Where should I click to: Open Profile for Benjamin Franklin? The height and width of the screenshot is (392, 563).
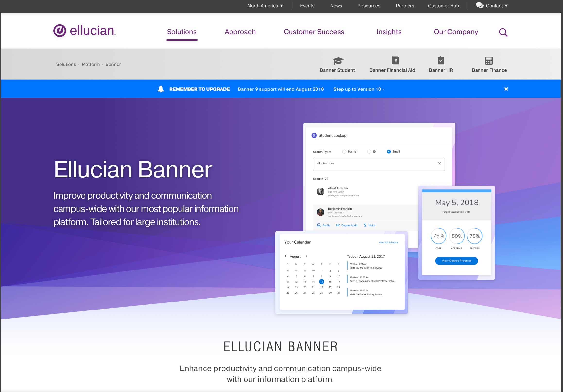point(323,225)
